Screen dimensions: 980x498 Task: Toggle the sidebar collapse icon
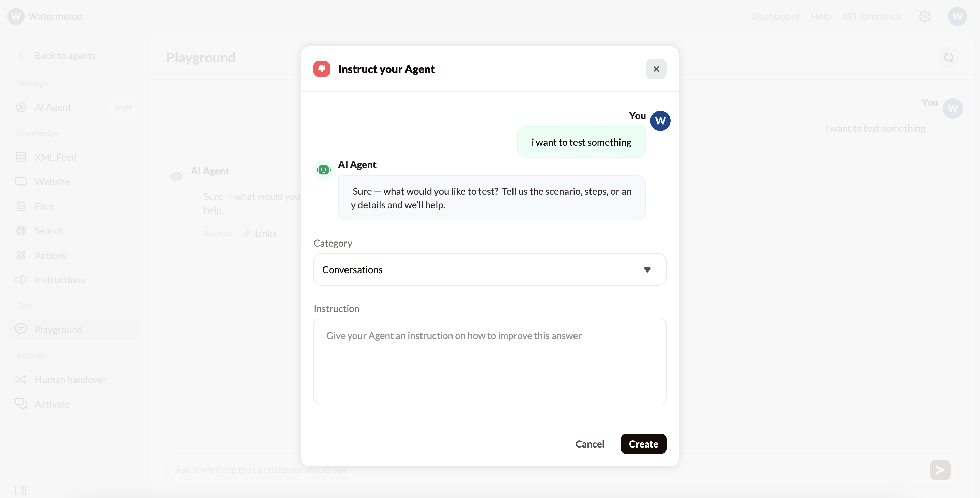20,490
